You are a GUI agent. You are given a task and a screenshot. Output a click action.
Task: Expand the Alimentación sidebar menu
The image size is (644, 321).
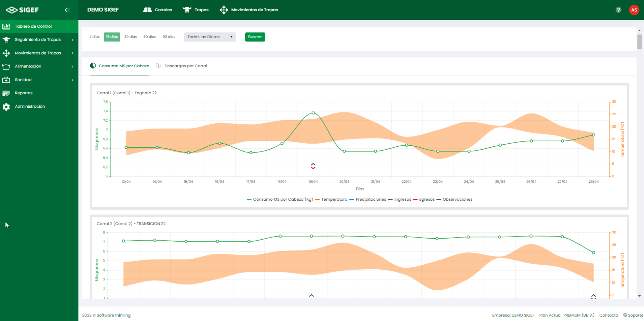pos(28,66)
